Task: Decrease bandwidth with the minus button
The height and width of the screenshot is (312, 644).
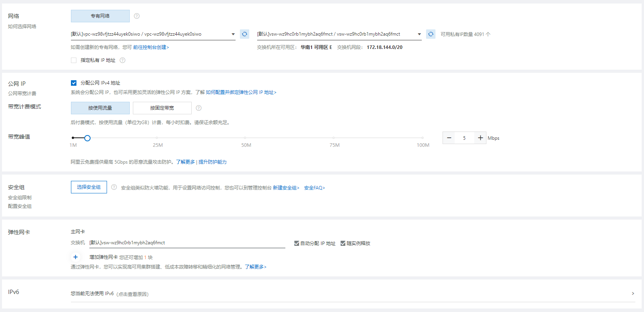Action: tap(449, 138)
